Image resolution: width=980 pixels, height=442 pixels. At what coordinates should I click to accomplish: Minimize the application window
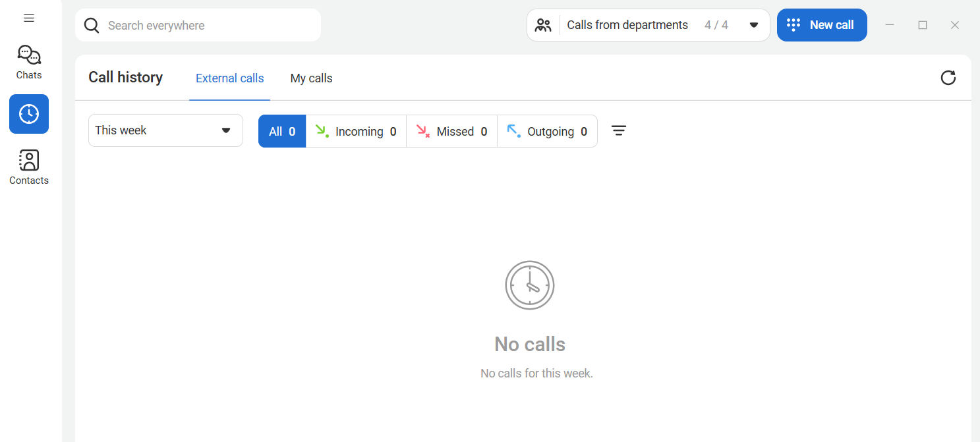tap(890, 25)
